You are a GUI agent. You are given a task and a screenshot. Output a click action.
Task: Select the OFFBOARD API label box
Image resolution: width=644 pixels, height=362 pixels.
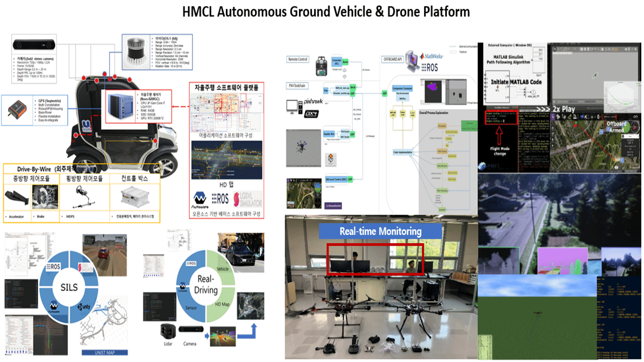pyautogui.click(x=392, y=59)
